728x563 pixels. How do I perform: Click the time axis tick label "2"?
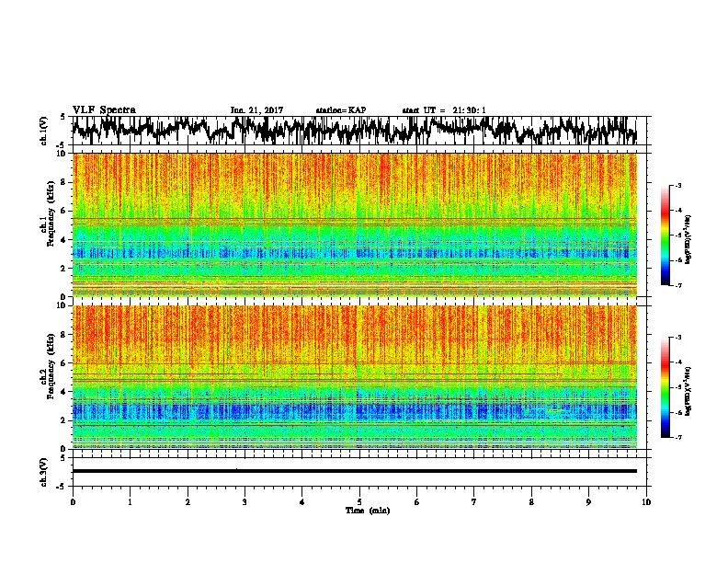tap(188, 502)
